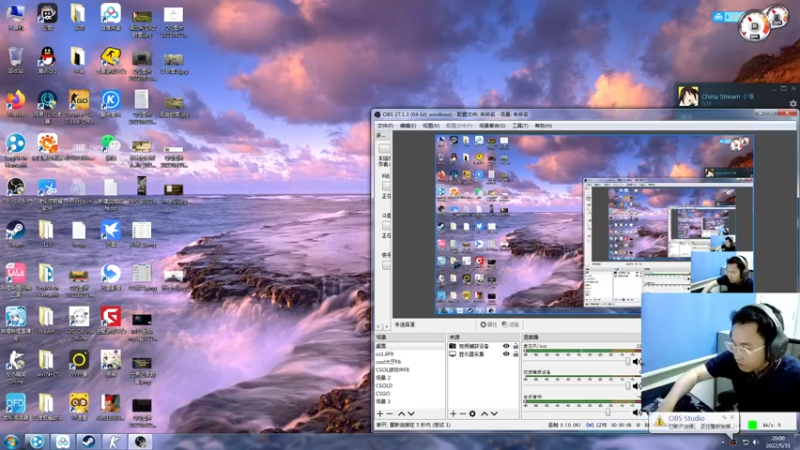
Task: Open the Steam desktop shortcut
Action: [15, 234]
